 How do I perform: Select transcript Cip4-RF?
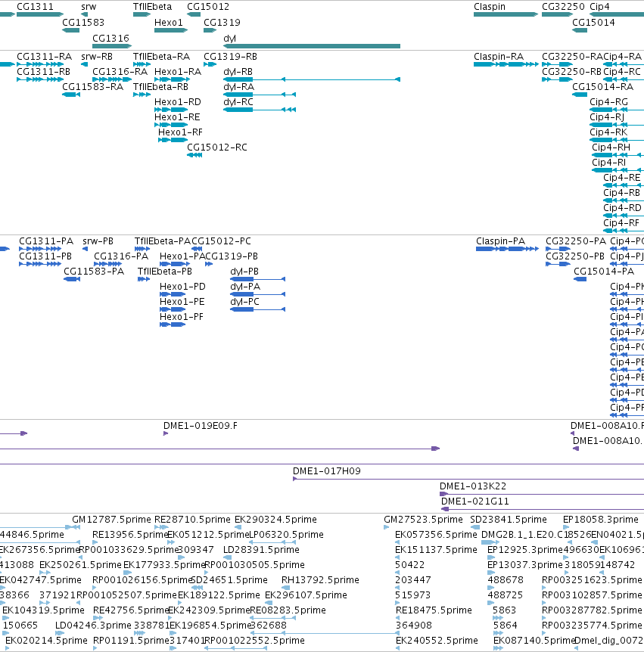click(x=624, y=231)
